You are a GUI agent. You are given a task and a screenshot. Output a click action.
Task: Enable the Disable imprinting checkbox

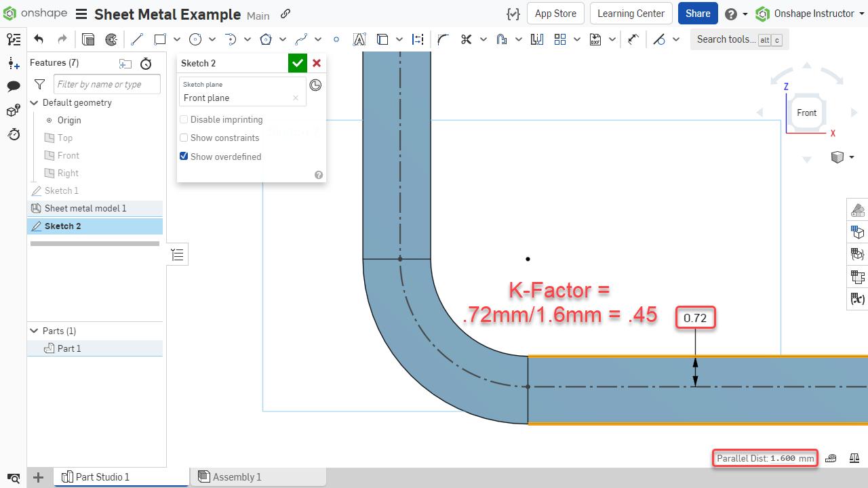tap(183, 119)
